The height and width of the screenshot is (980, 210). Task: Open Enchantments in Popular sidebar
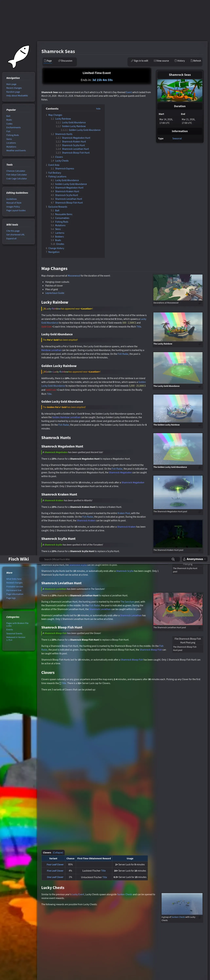13,127
